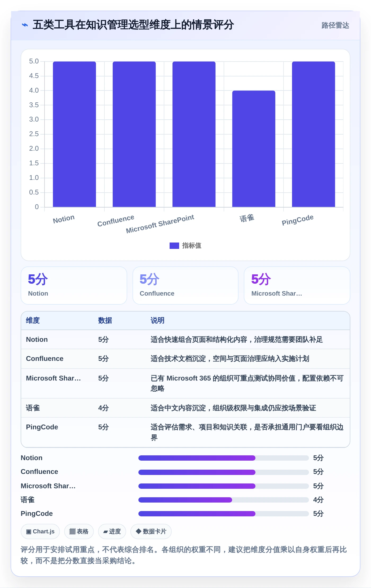
Task: Click the 5.0 y-axis tick label
Action: click(34, 61)
